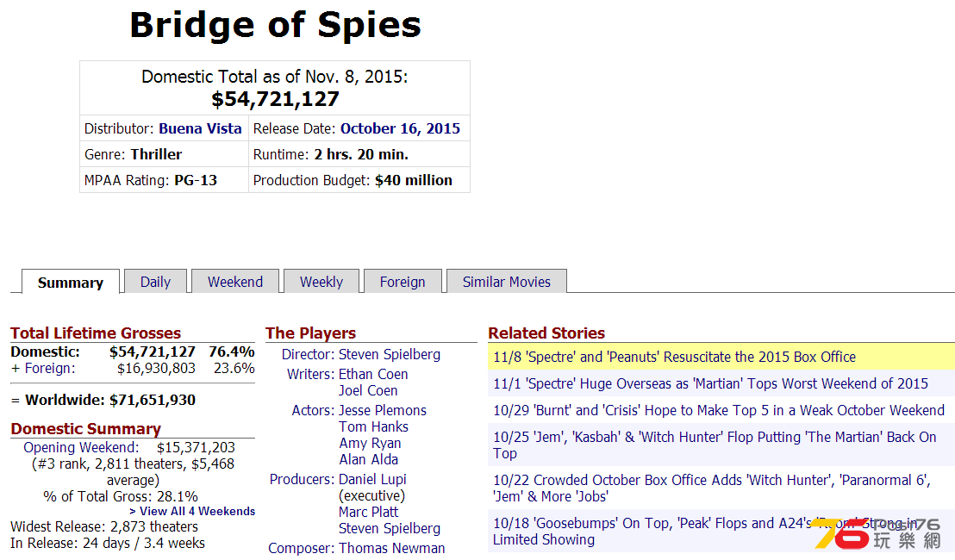Click the Daniel Lupi producer link

372,479
